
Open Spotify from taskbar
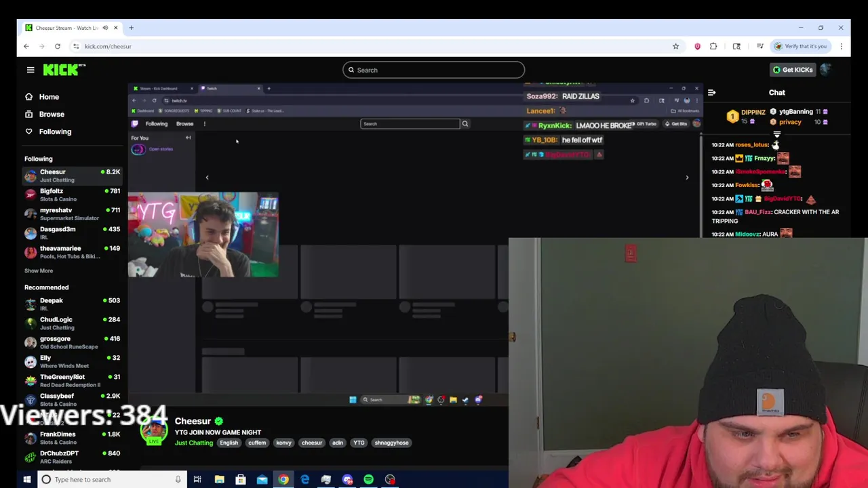(x=368, y=479)
